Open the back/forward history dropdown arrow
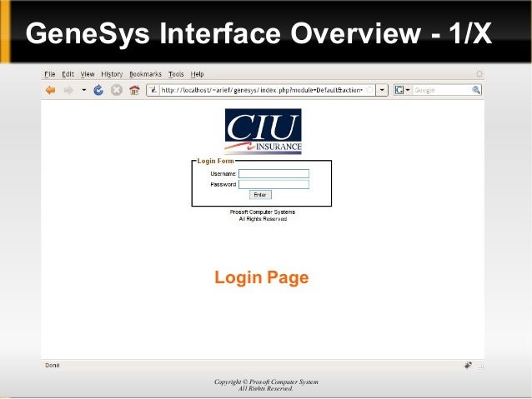The width and height of the screenshot is (532, 399). pyautogui.click(x=84, y=90)
